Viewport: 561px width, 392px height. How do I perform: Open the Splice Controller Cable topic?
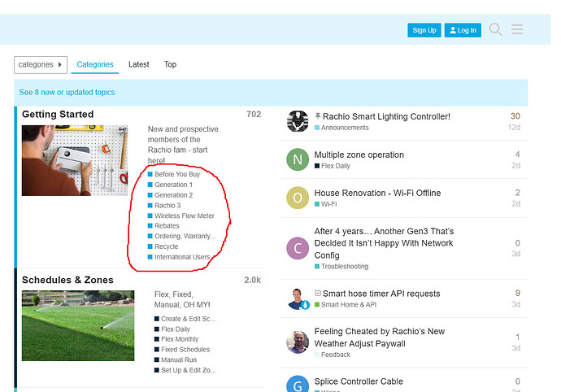(359, 381)
